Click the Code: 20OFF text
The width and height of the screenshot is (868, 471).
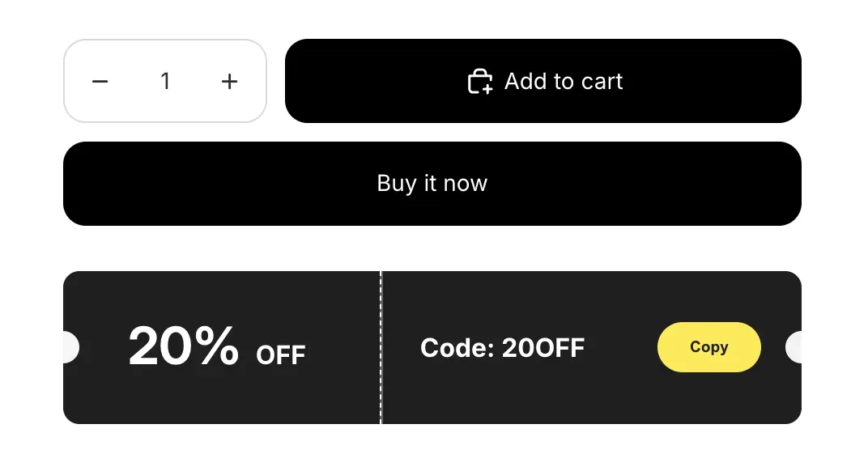click(x=502, y=347)
